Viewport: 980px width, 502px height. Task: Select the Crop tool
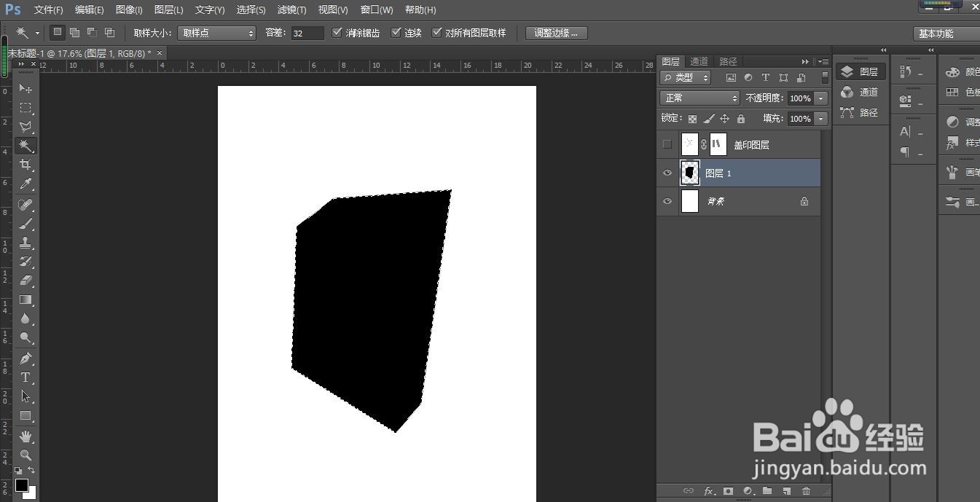(26, 165)
